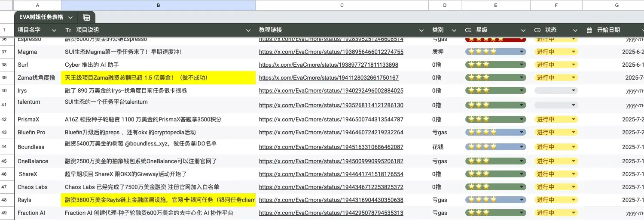Click the dropdown-type icon beside 星级

[x=469, y=30]
